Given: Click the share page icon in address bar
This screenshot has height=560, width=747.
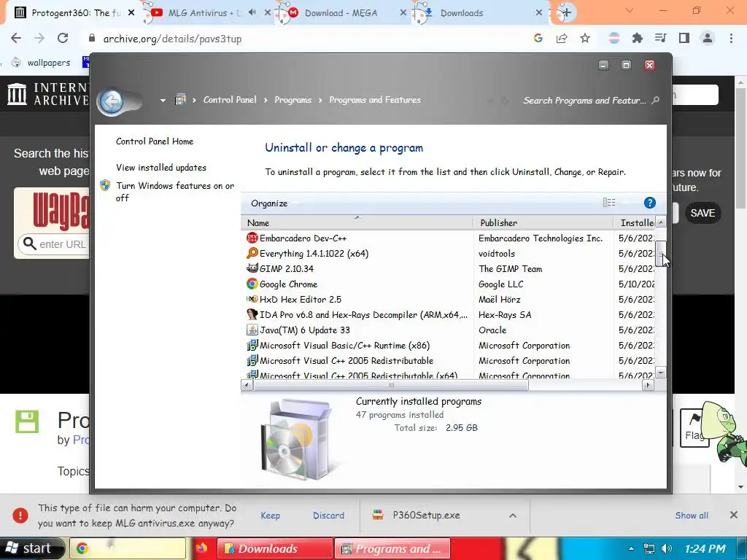Looking at the screenshot, I should 562,38.
